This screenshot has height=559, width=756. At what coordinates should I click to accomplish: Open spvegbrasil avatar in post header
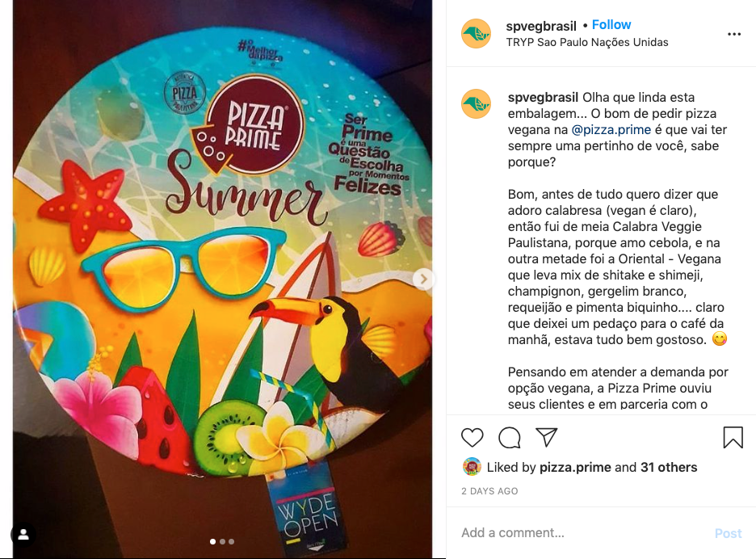point(476,34)
